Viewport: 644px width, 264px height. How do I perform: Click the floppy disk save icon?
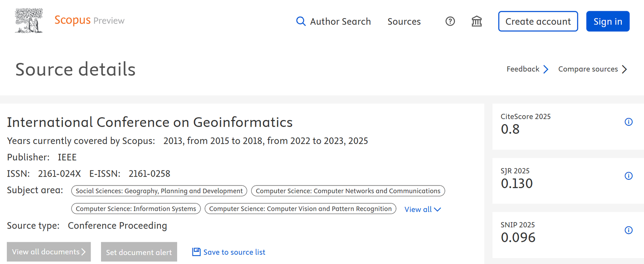click(196, 252)
